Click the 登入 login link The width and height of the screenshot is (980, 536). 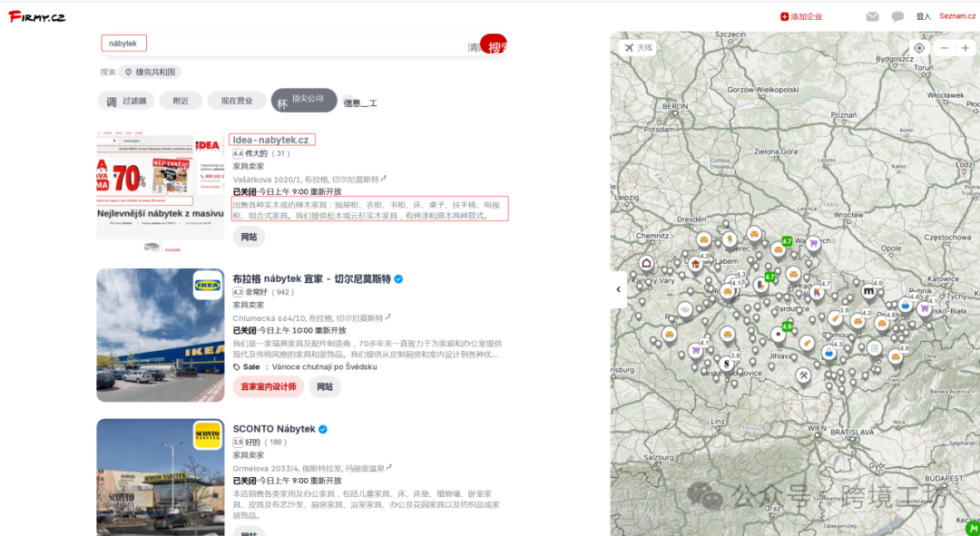923,16
